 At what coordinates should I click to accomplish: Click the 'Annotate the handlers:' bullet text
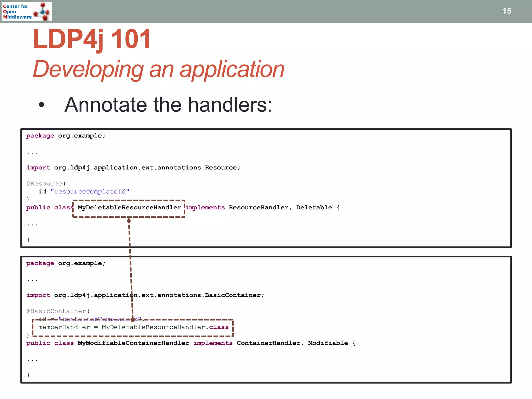(168, 105)
